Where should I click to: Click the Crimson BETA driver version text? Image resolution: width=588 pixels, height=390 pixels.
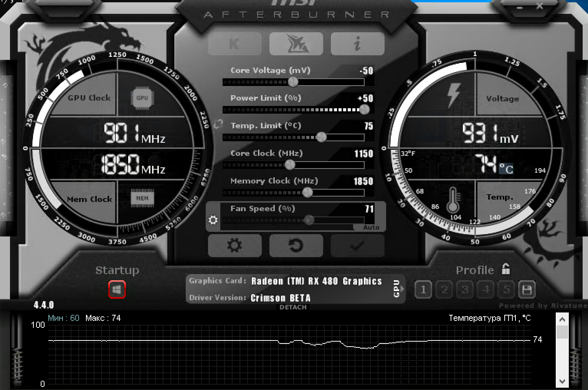281,298
